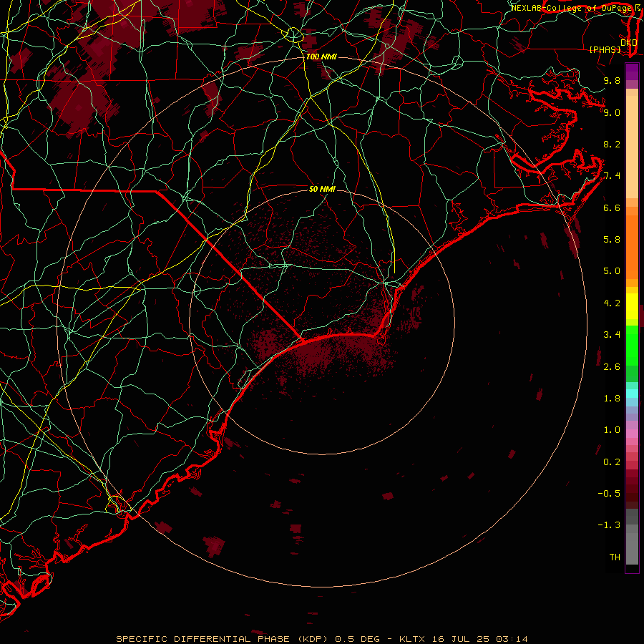The image size is (644, 644).
Task: Click the SPECIFIC DIFFERENTIAL PHASE (KDP) title text
Action: pos(224,639)
